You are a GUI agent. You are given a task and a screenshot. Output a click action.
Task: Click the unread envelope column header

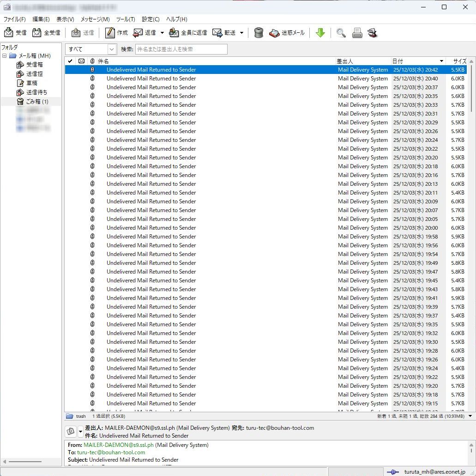tap(81, 61)
